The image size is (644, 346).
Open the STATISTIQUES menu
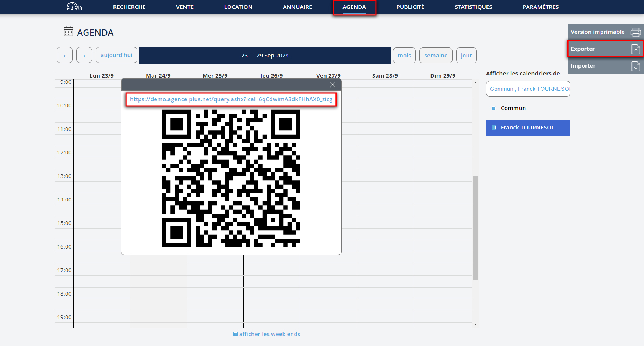point(473,7)
